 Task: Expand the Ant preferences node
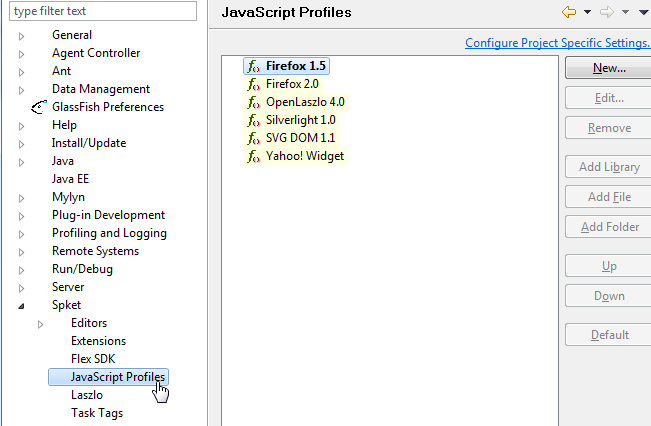pos(22,72)
